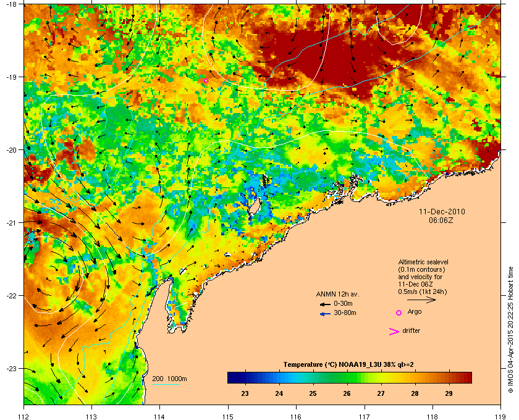Click the IMOS copyright timestamp text
The image size is (519, 420).
tap(511, 330)
